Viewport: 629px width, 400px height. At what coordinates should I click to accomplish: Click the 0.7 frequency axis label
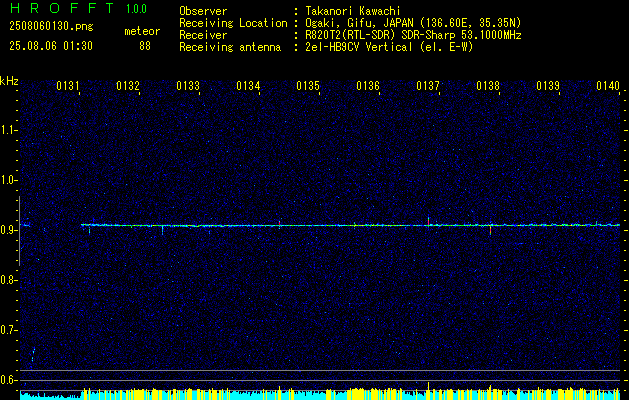click(8, 330)
